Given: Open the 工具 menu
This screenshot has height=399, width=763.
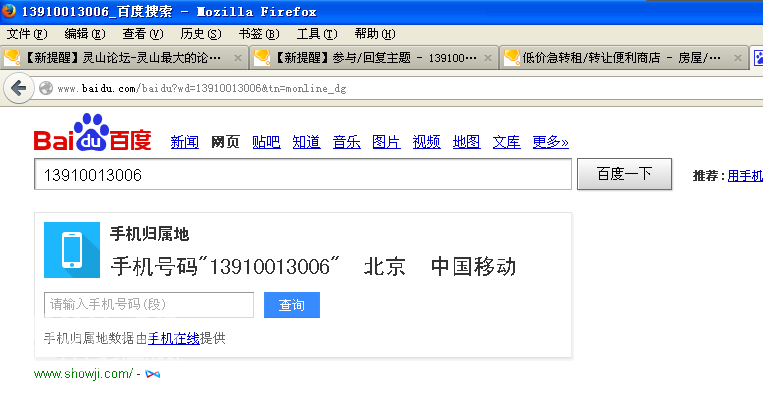Looking at the screenshot, I should pos(317,34).
